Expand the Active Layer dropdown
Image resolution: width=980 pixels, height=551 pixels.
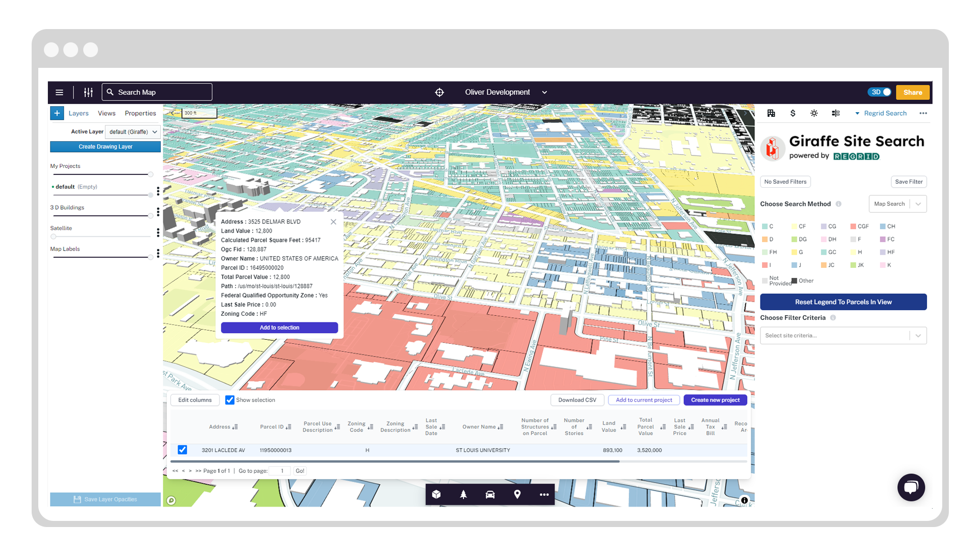click(133, 132)
